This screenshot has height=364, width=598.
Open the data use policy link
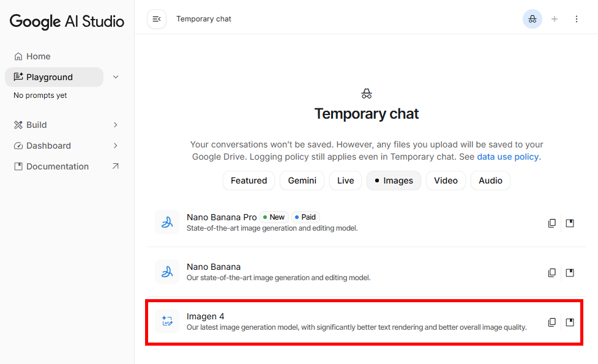click(x=507, y=157)
